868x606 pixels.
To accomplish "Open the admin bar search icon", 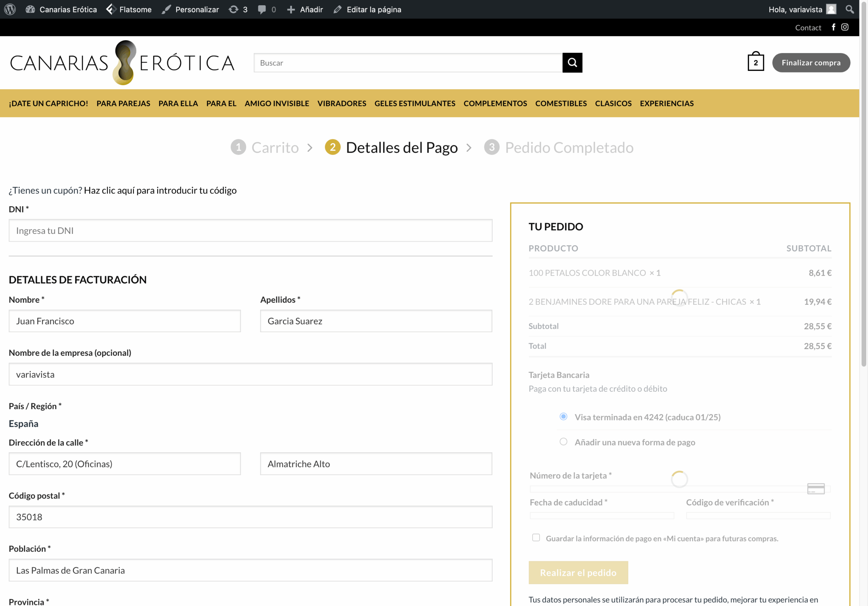I will tap(850, 9).
